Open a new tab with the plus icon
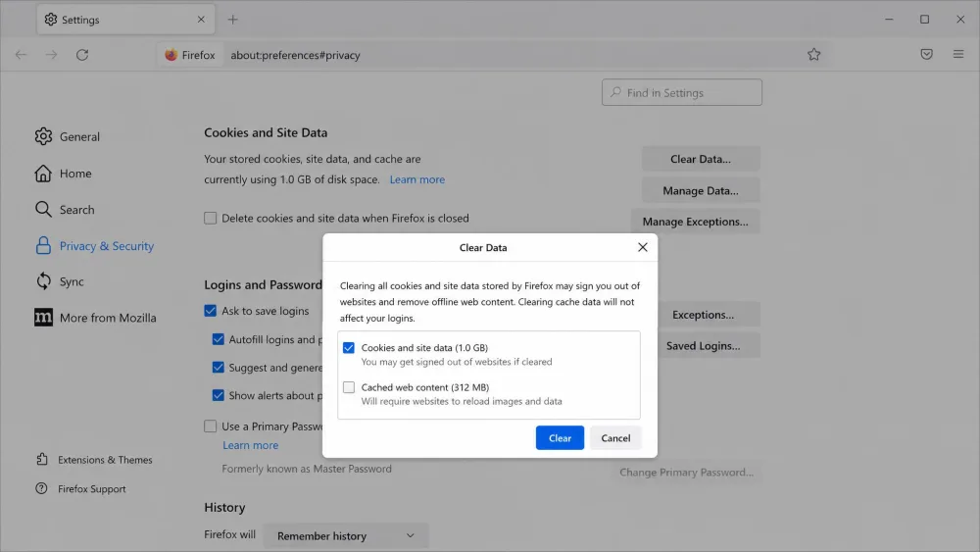This screenshot has width=980, height=552. [x=232, y=20]
